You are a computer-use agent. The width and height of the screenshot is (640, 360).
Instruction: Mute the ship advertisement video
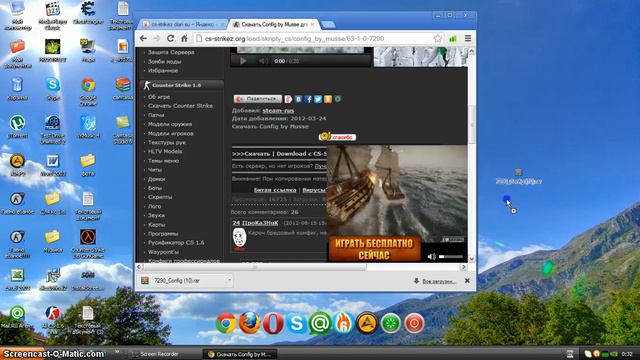[431, 257]
